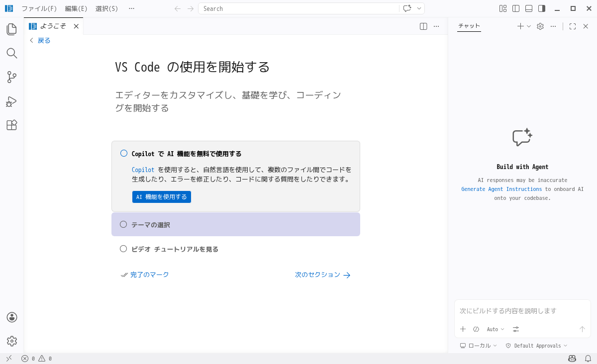Open the chat dropdown beside title bar chat icon
This screenshot has height=364, width=597.
click(419, 8)
